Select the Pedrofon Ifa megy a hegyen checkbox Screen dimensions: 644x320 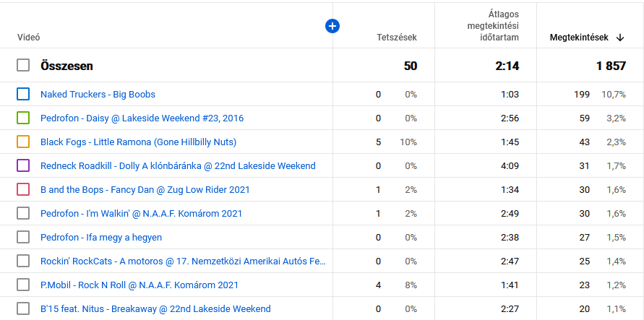pos(23,237)
